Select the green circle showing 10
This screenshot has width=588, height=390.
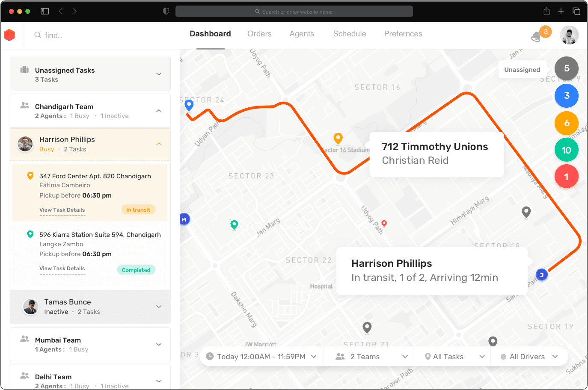click(x=566, y=150)
